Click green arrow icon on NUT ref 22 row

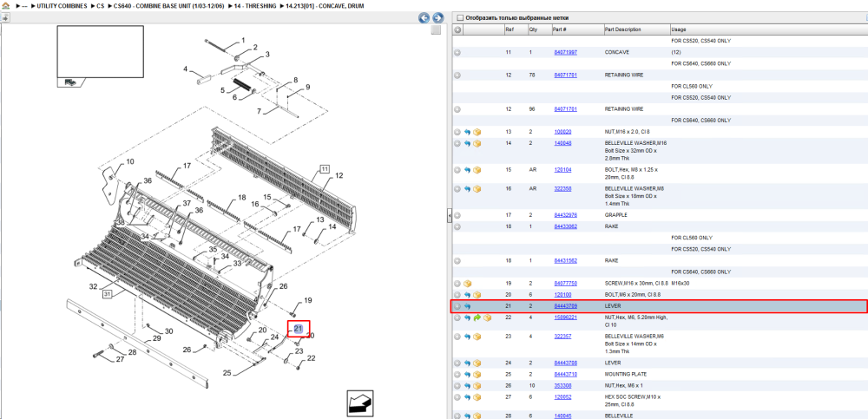(x=477, y=318)
